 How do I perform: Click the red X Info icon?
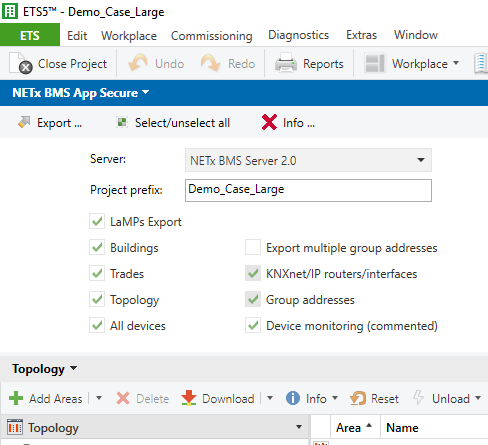pos(269,122)
